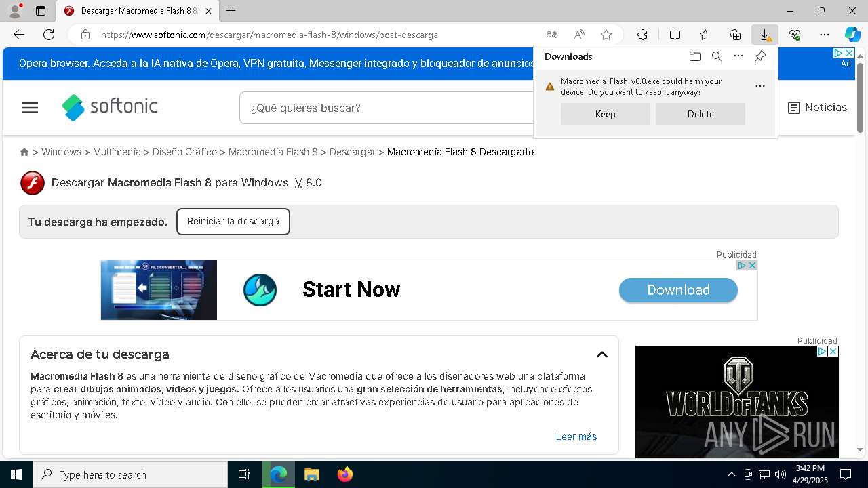Open Edge Settings and more menu
The width and height of the screenshot is (868, 488).
825,35
